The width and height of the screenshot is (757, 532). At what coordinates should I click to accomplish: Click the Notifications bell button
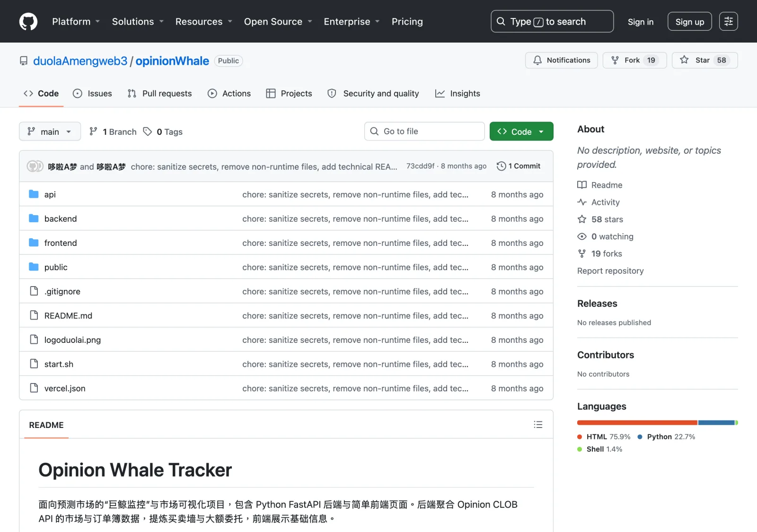[x=562, y=60]
